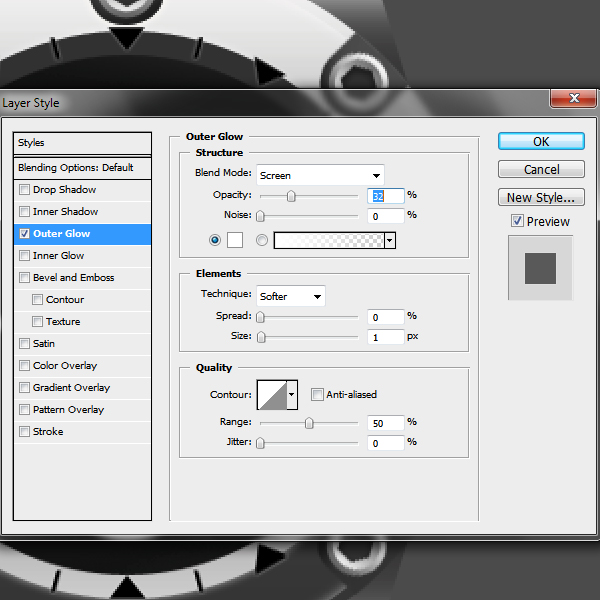Open the Gradient Overlay settings label
The image size is (600, 600).
[x=71, y=388]
